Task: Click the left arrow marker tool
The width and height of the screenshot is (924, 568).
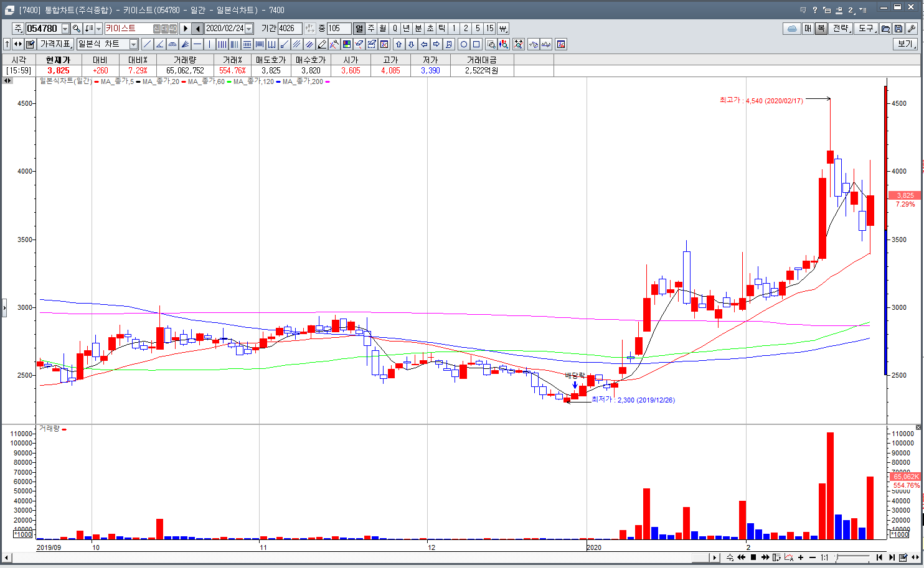Action: pos(424,44)
